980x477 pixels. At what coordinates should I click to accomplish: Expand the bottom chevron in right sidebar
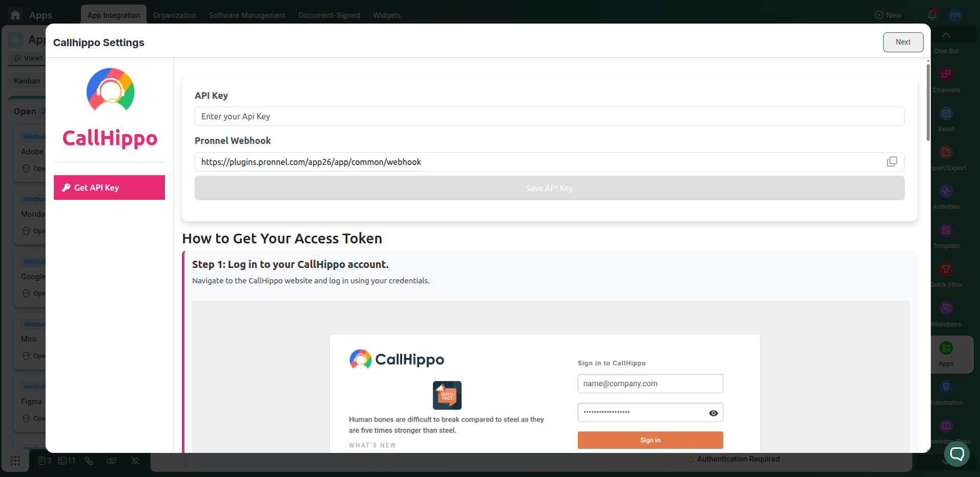[946, 463]
